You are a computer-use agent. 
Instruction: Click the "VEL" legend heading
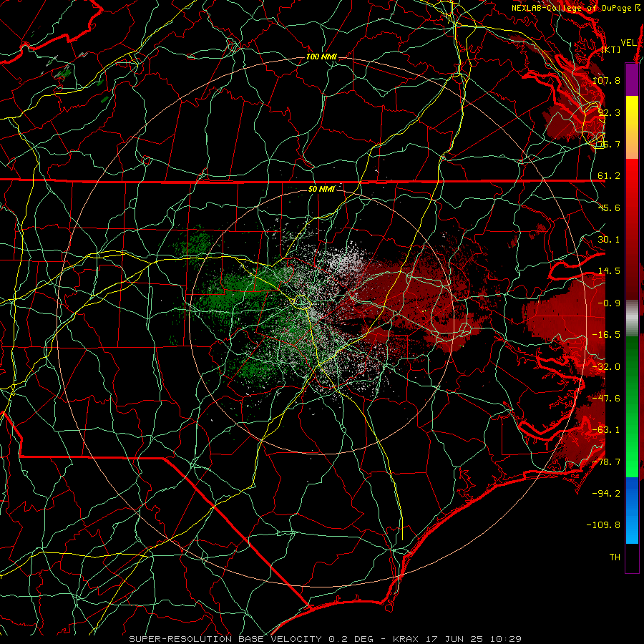tap(628, 42)
